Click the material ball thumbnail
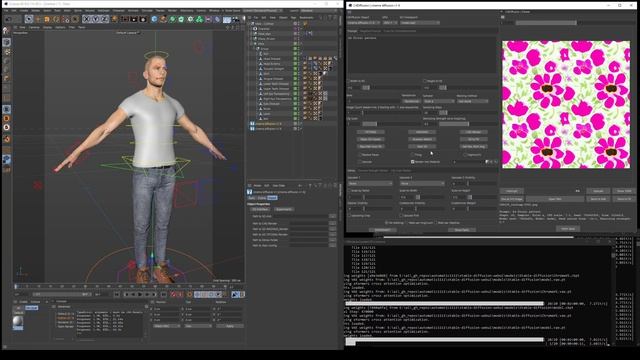This screenshot has width=640, height=360. click(x=18, y=322)
